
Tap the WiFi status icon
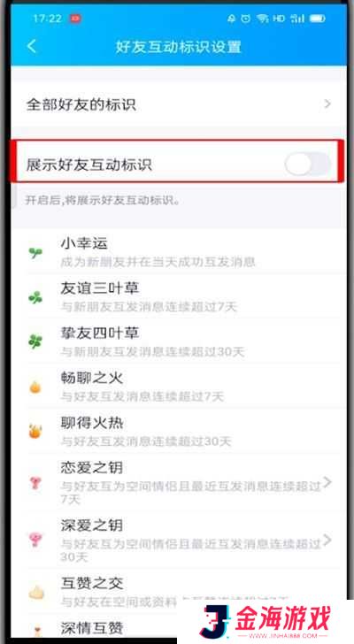(x=262, y=19)
